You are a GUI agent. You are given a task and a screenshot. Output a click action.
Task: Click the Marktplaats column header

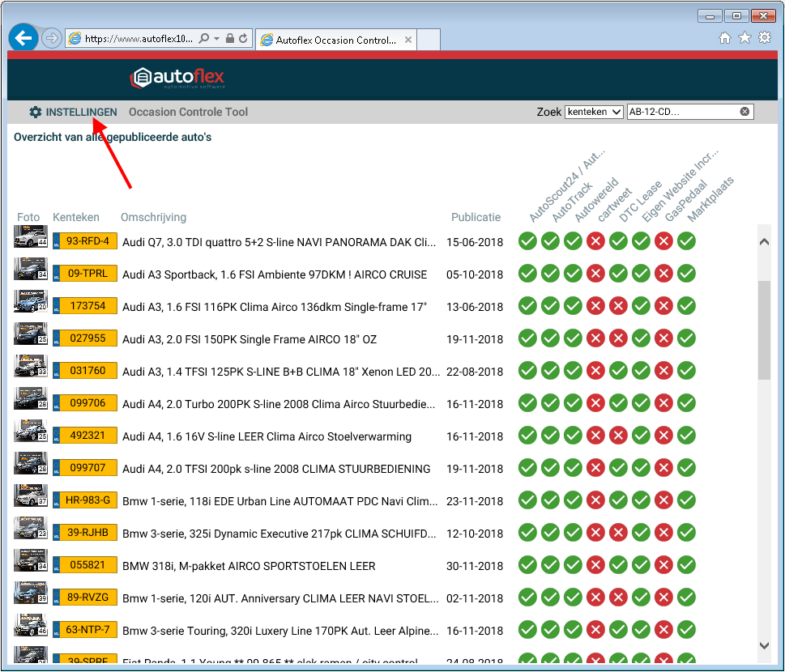click(710, 198)
